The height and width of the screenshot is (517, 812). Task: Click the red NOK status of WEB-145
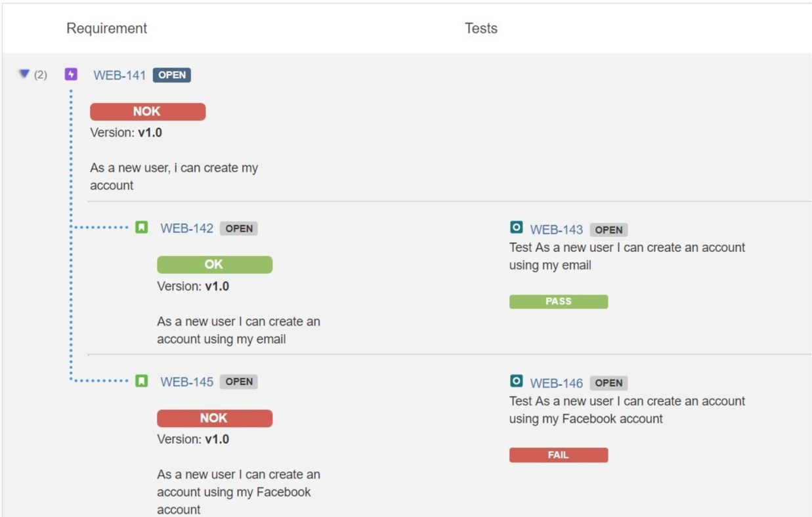(x=215, y=418)
